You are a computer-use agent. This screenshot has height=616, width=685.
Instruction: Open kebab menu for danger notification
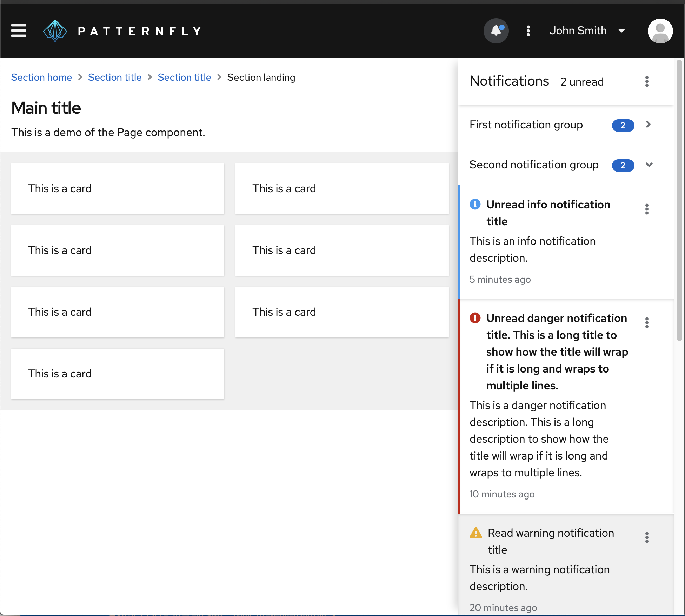(x=647, y=323)
